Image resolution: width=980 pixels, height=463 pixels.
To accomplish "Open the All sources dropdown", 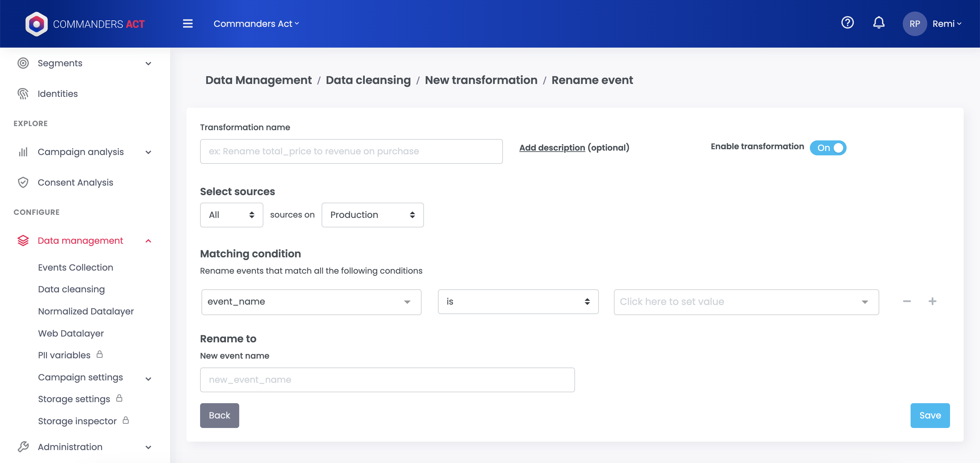I will (x=231, y=215).
